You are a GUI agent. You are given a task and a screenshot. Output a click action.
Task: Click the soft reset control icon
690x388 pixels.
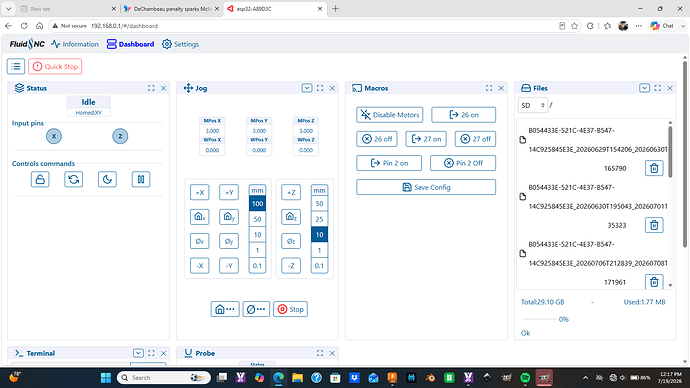point(73,179)
